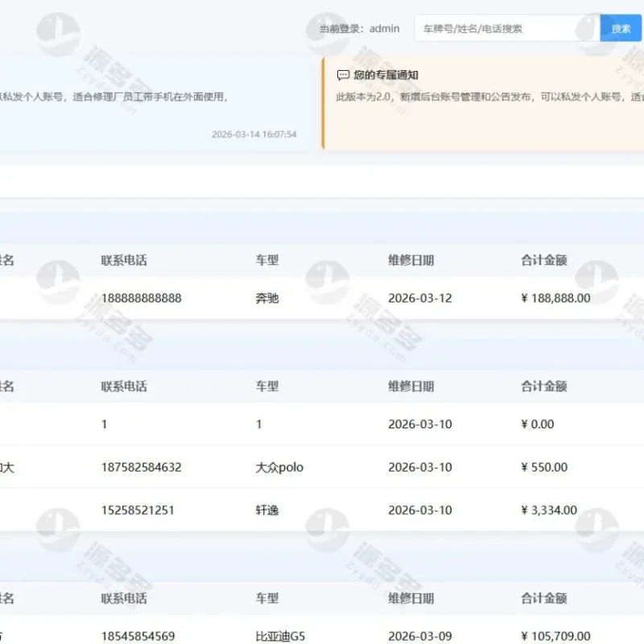
Task: Click the blue 搜索 search button
Action: point(620,28)
